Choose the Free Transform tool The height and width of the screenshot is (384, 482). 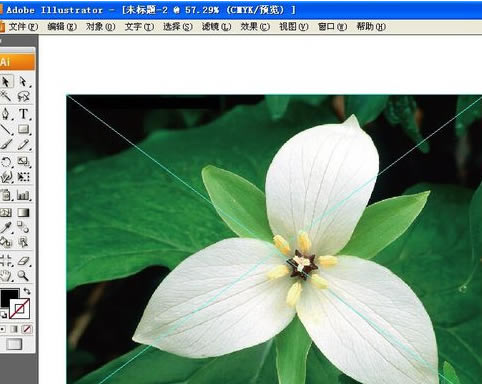pyautogui.click(x=23, y=177)
